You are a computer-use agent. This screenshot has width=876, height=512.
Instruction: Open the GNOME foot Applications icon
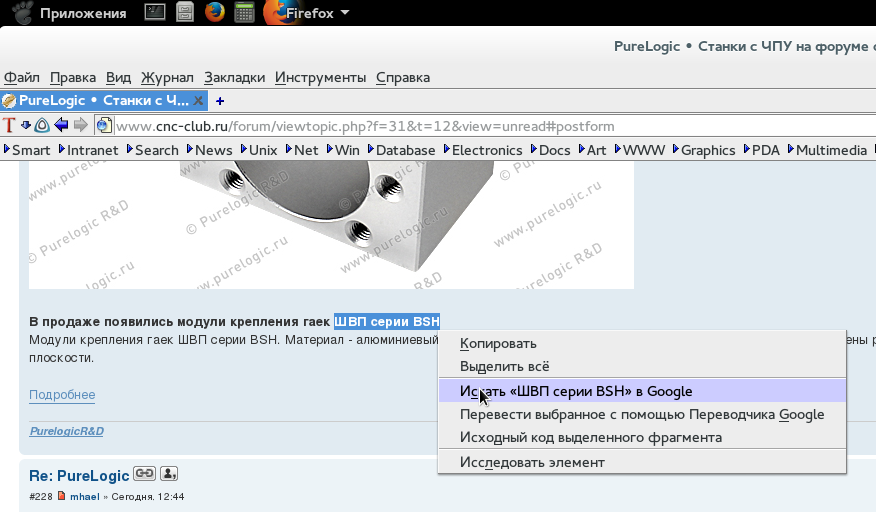pyautogui.click(x=22, y=12)
